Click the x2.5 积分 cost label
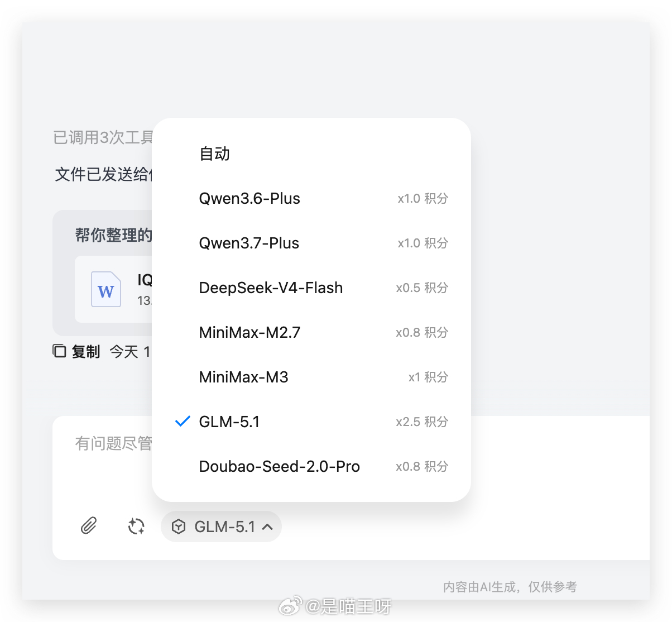 tap(422, 422)
